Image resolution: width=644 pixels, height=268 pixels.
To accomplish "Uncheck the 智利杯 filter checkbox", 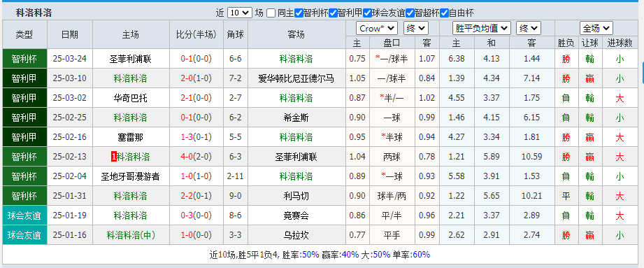I will click(x=299, y=13).
